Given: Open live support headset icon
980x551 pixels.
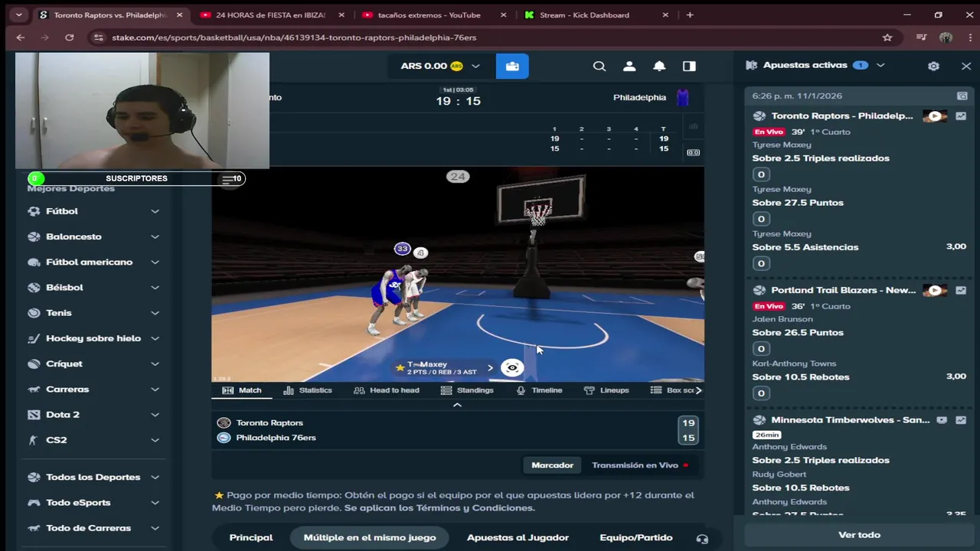Looking at the screenshot, I should click(x=702, y=539).
